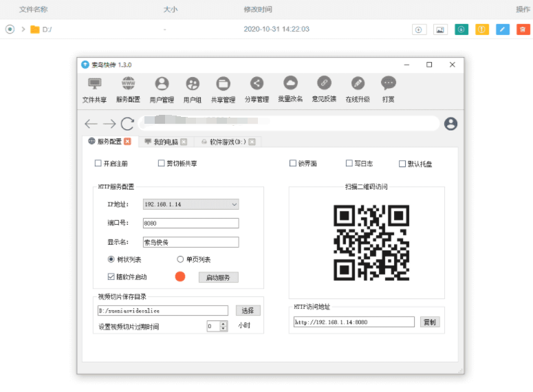This screenshot has height=392, width=533.
Task: Toggle the 默认托盘 checkbox
Action: pyautogui.click(x=402, y=164)
